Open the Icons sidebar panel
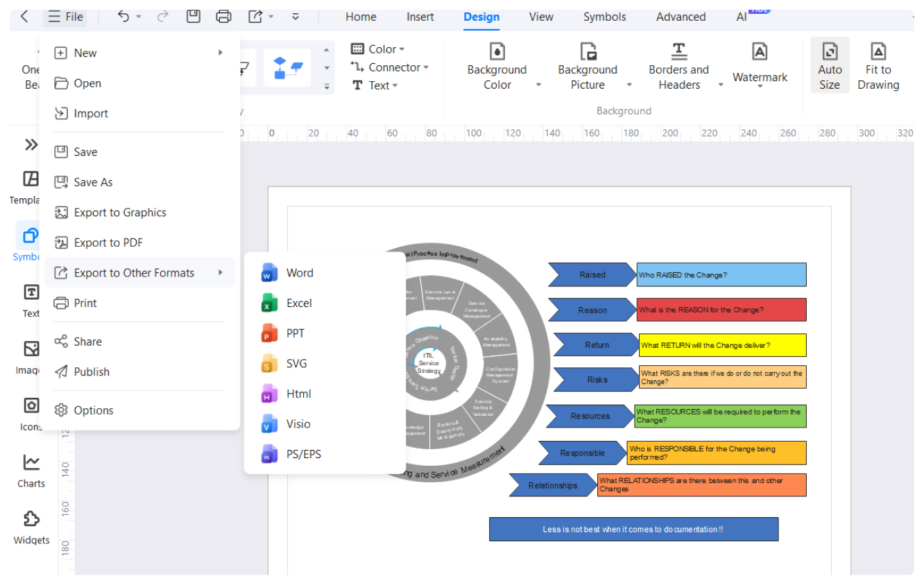The width and height of the screenshot is (924, 585). (31, 414)
